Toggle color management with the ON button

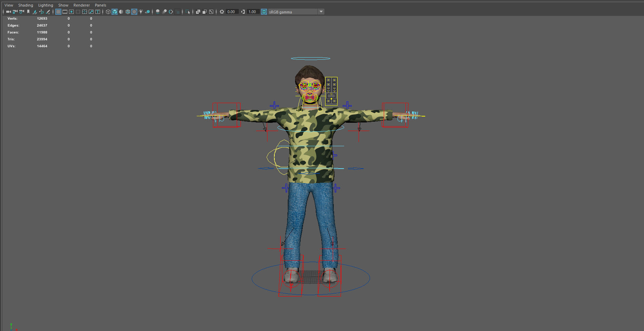(x=264, y=11)
